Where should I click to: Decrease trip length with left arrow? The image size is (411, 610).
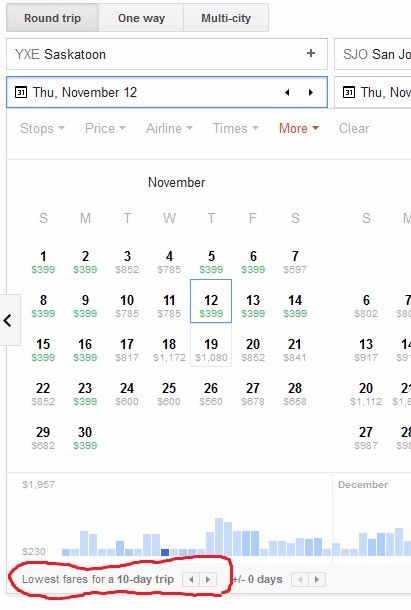[191, 580]
